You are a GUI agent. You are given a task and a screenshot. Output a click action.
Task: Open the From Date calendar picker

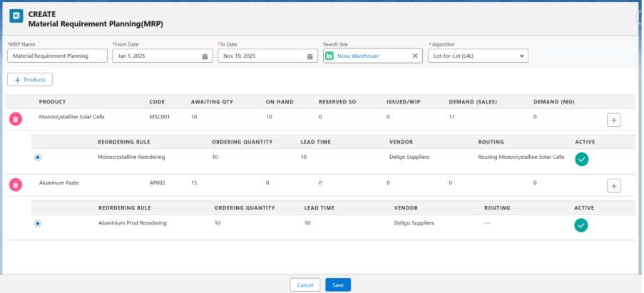pyautogui.click(x=205, y=56)
